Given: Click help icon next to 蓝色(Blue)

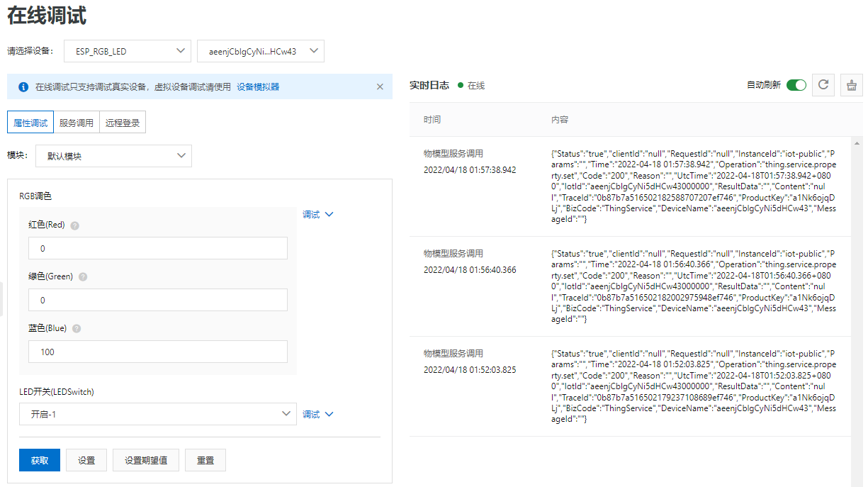Looking at the screenshot, I should pyautogui.click(x=77, y=329).
